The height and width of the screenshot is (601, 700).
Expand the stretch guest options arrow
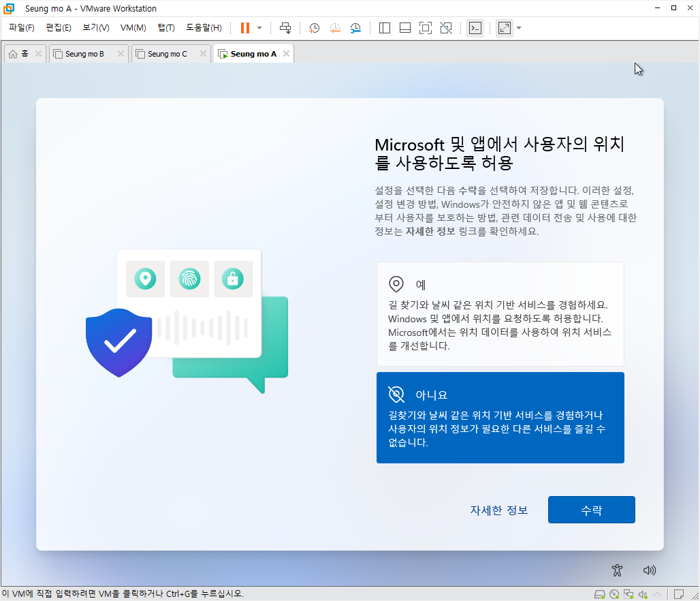[519, 28]
